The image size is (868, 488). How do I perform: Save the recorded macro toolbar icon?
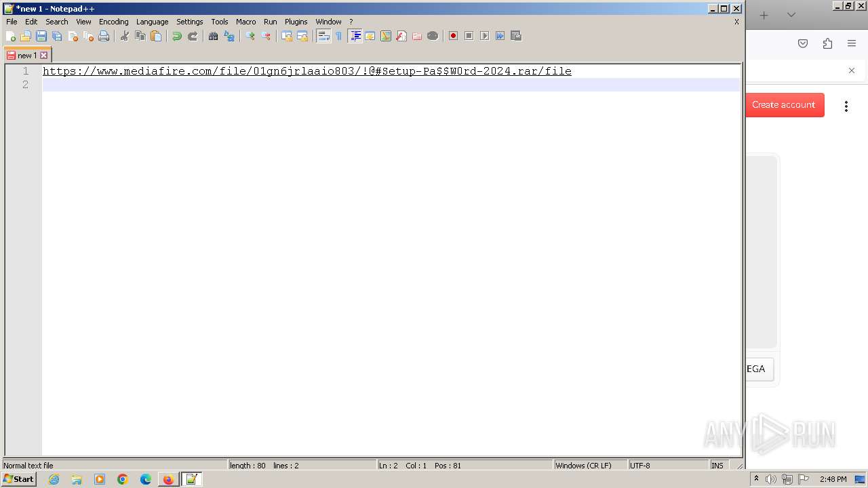coord(516,36)
